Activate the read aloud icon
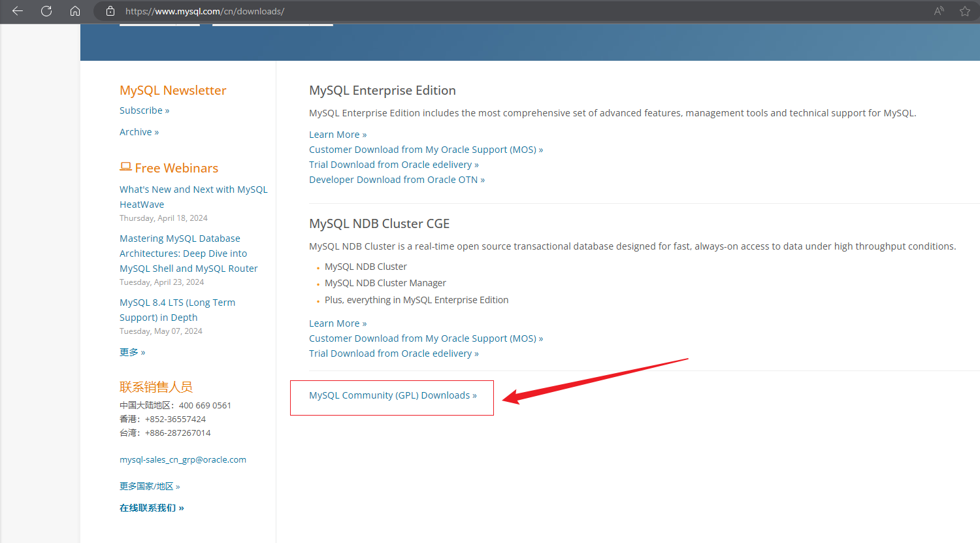This screenshot has height=543, width=980. pyautogui.click(x=939, y=11)
